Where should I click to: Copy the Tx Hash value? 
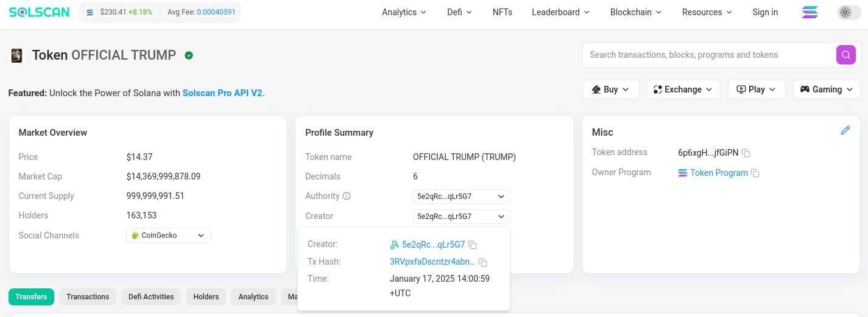tap(483, 262)
